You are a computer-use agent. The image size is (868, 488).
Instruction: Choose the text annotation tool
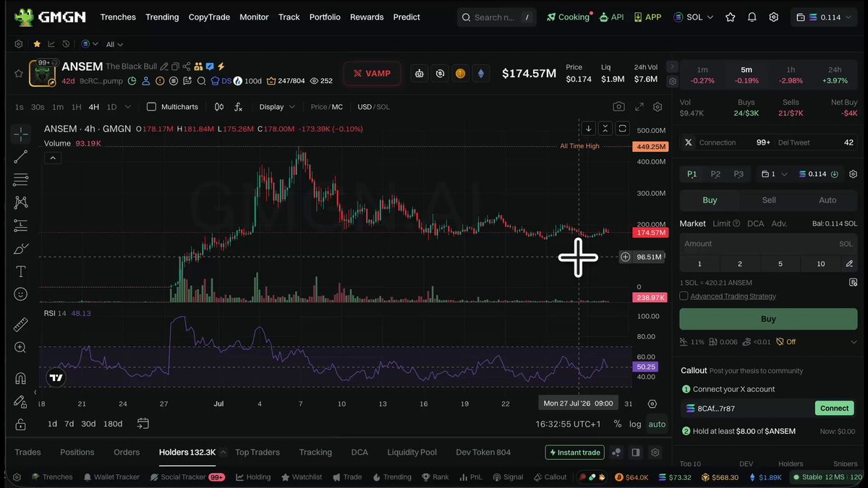point(21,272)
